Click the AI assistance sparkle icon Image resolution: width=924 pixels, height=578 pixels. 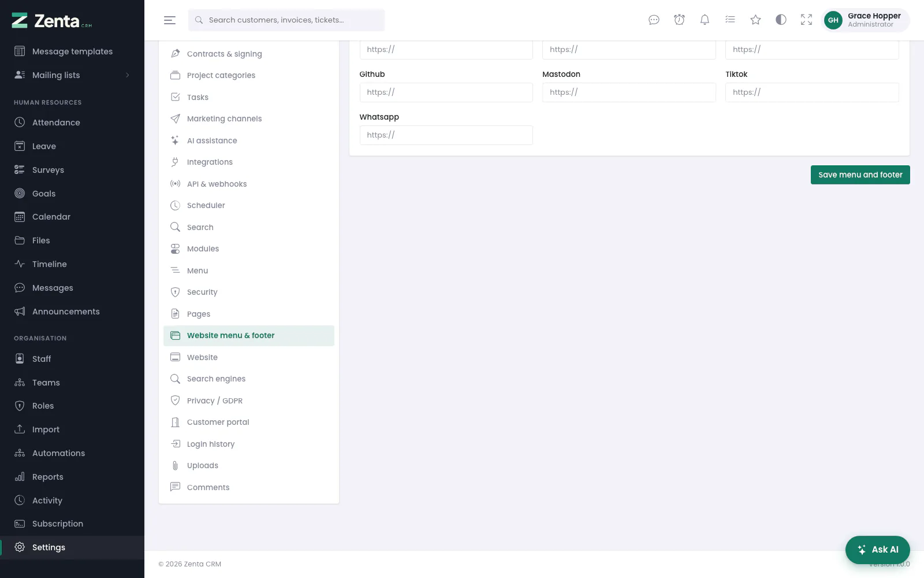coord(175,140)
